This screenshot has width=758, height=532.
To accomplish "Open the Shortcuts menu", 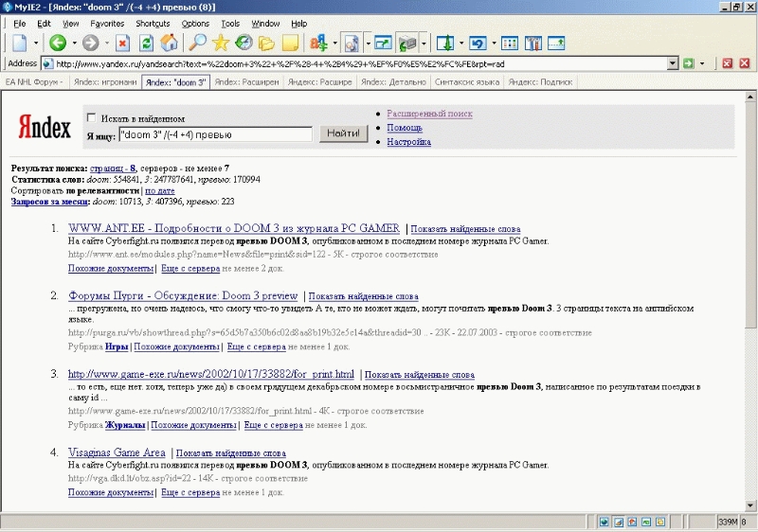I will click(153, 23).
